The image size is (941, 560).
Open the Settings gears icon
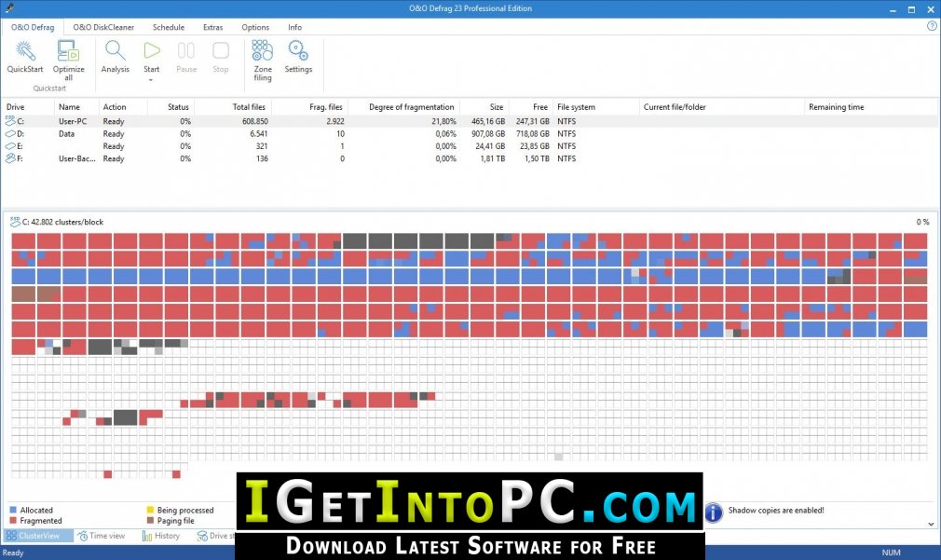tap(298, 50)
